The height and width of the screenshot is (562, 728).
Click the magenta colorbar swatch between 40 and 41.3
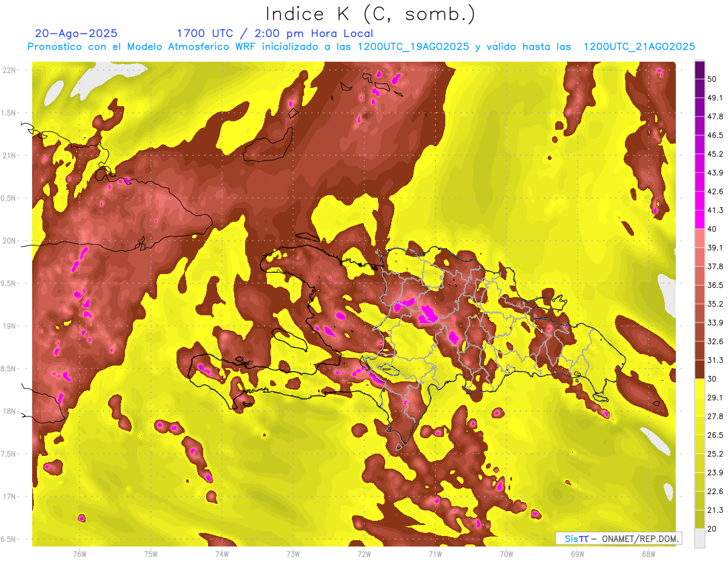point(699,219)
